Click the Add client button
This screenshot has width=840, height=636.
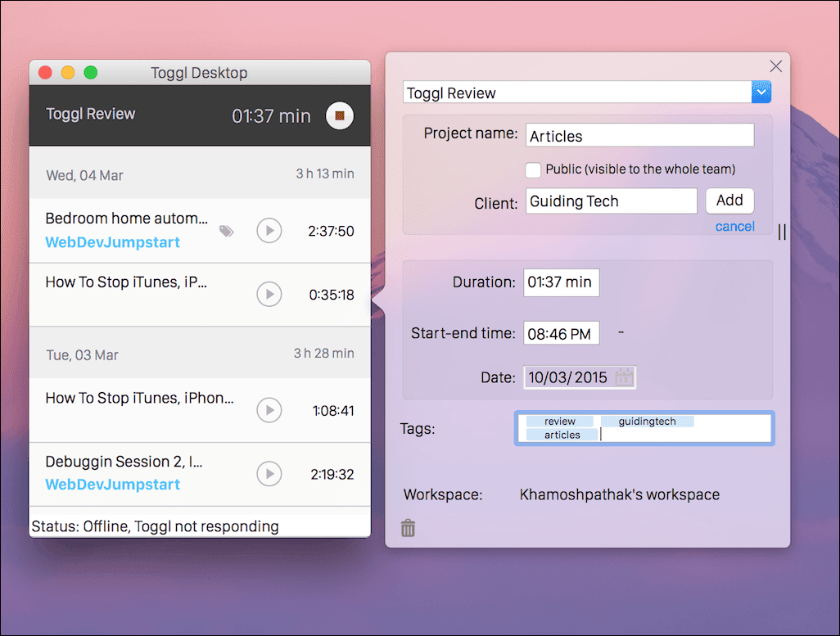click(x=729, y=201)
